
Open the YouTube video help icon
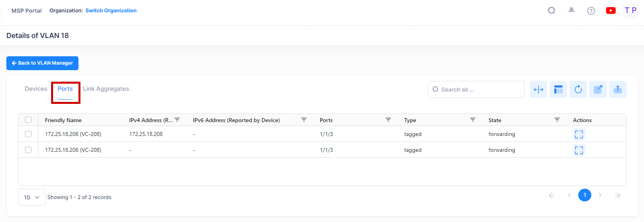pos(611,11)
